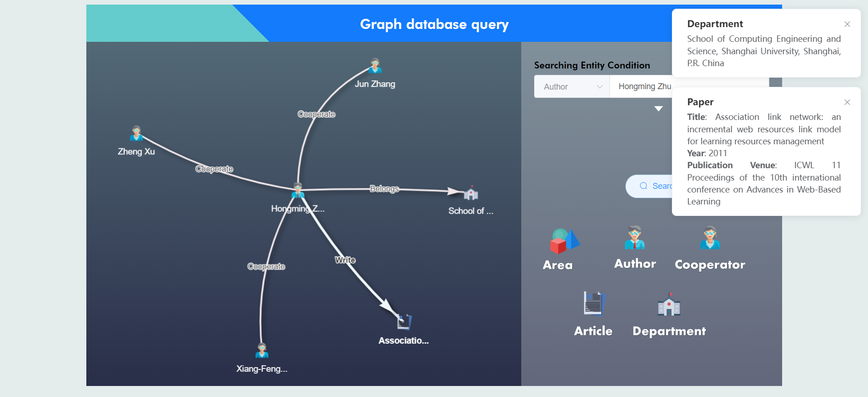Click the Year: 2011 line in Paper popup

707,153
